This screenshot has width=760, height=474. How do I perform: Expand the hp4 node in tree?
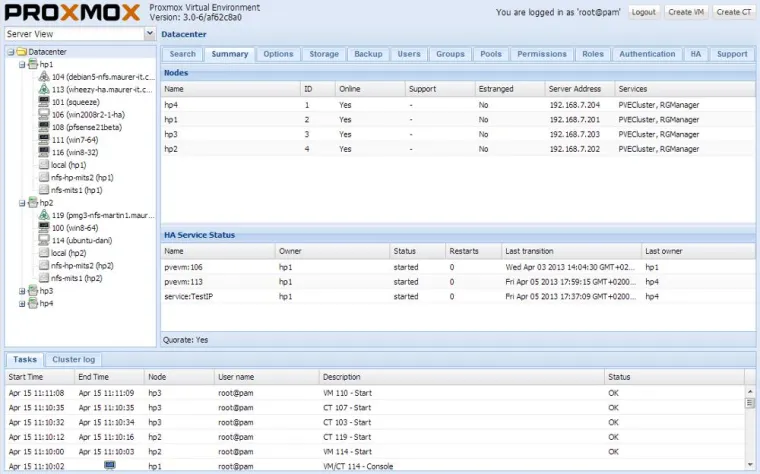coord(22,303)
